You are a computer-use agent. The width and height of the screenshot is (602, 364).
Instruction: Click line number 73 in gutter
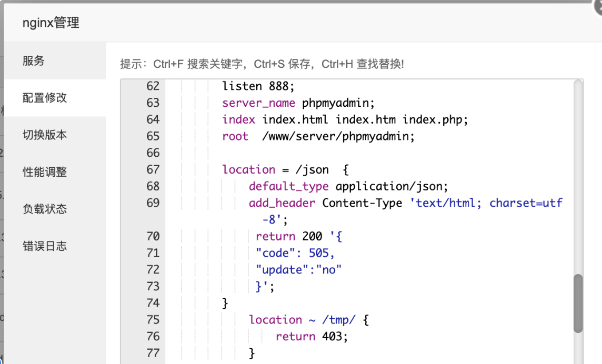(153, 287)
